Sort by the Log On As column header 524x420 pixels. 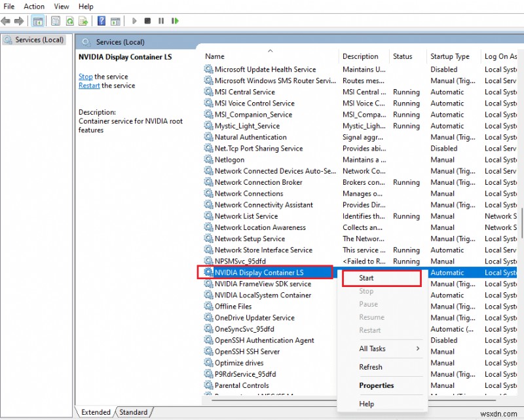pyautogui.click(x=500, y=56)
